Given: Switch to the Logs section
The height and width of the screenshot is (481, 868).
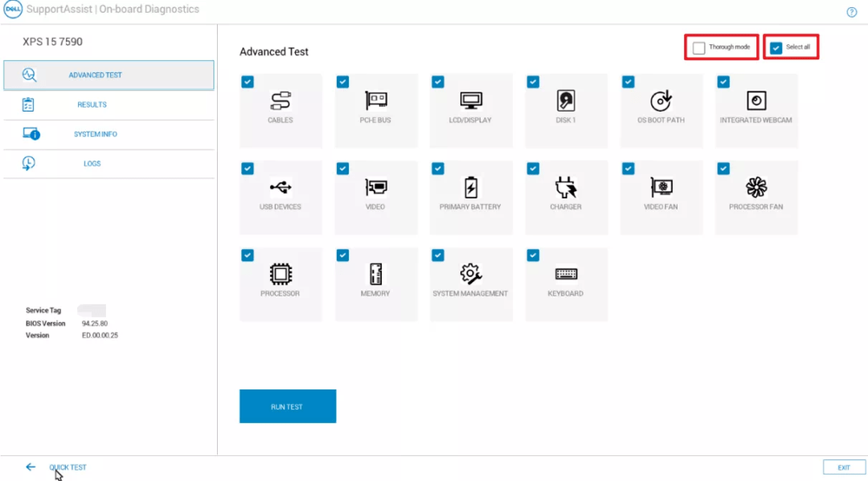Looking at the screenshot, I should point(92,164).
